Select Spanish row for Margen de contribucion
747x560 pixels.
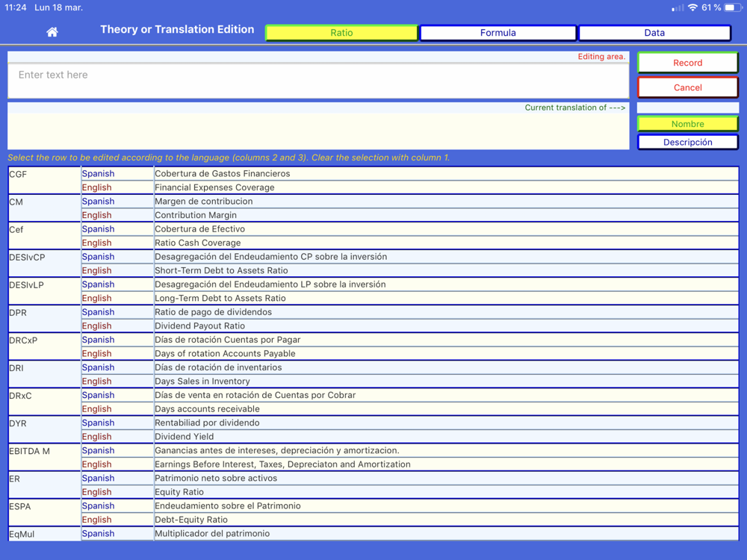coord(409,202)
